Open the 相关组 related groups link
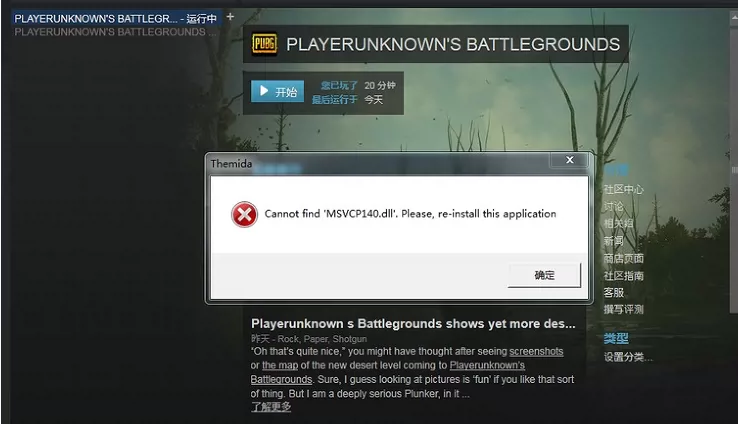 [x=618, y=224]
